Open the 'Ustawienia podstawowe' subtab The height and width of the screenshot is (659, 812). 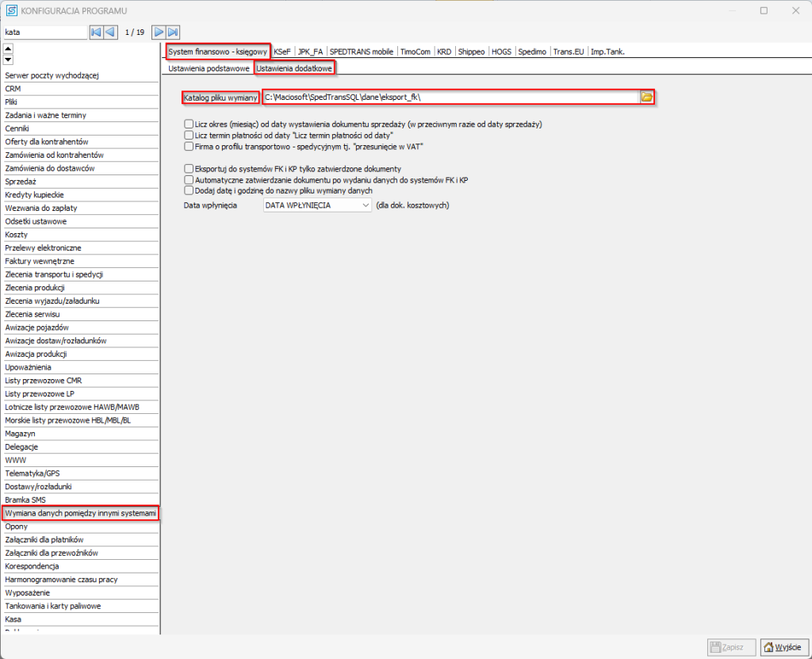(209, 69)
